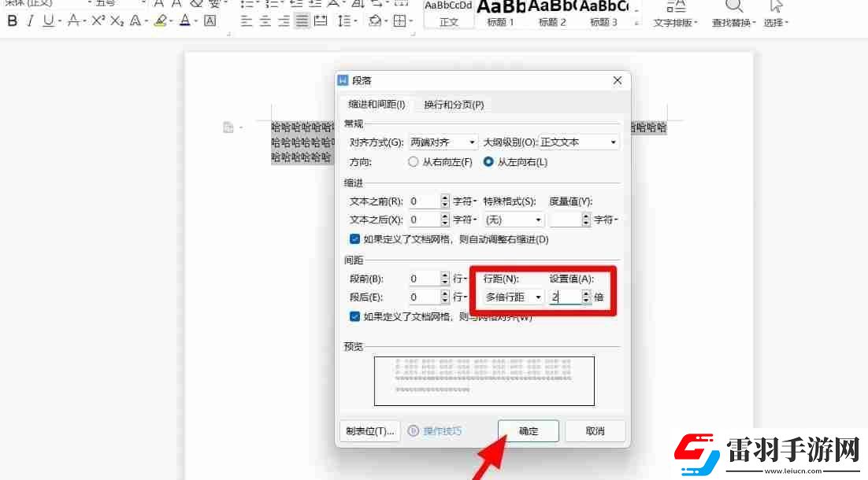This screenshot has height=480, width=868.
Task: Click the 确定 button to confirm
Action: [x=529, y=431]
